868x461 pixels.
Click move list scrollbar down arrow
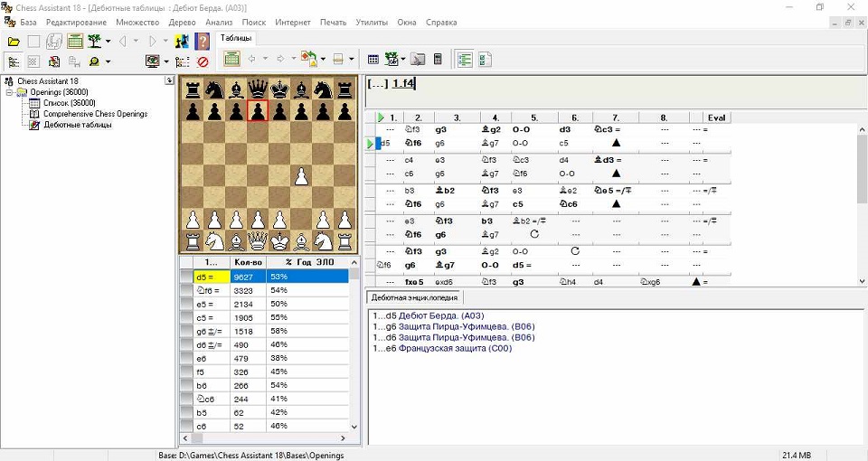(354, 427)
